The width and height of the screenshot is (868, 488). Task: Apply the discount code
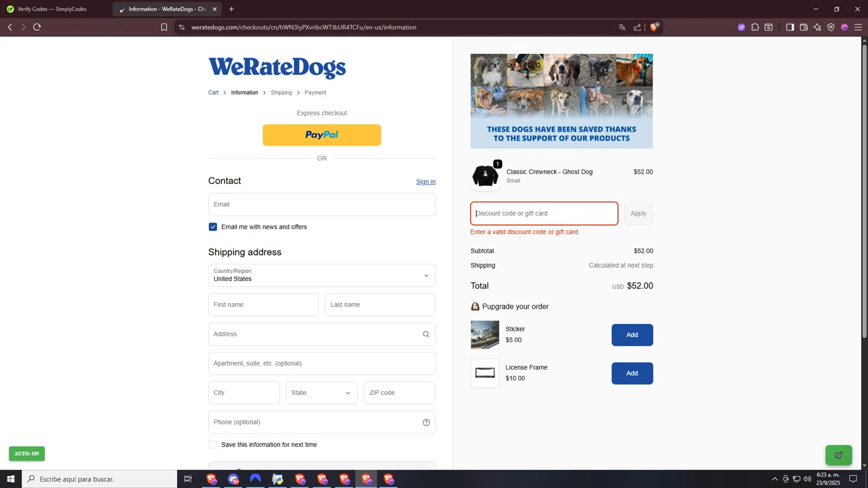click(639, 213)
